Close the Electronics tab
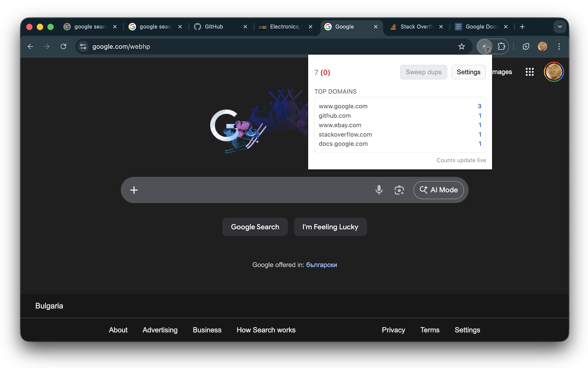The height and width of the screenshot is (368, 588). (x=311, y=27)
